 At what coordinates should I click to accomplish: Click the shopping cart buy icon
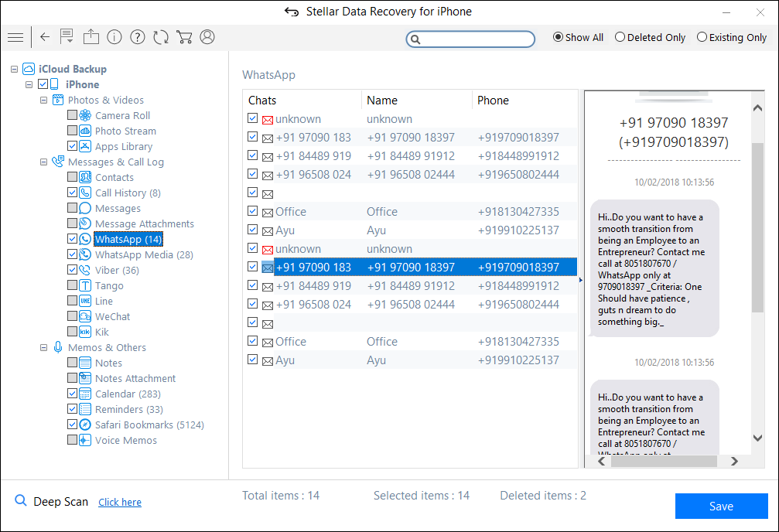(x=184, y=37)
